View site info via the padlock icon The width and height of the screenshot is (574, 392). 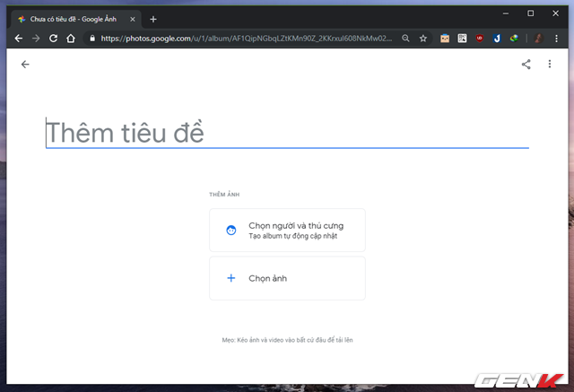tap(92, 38)
